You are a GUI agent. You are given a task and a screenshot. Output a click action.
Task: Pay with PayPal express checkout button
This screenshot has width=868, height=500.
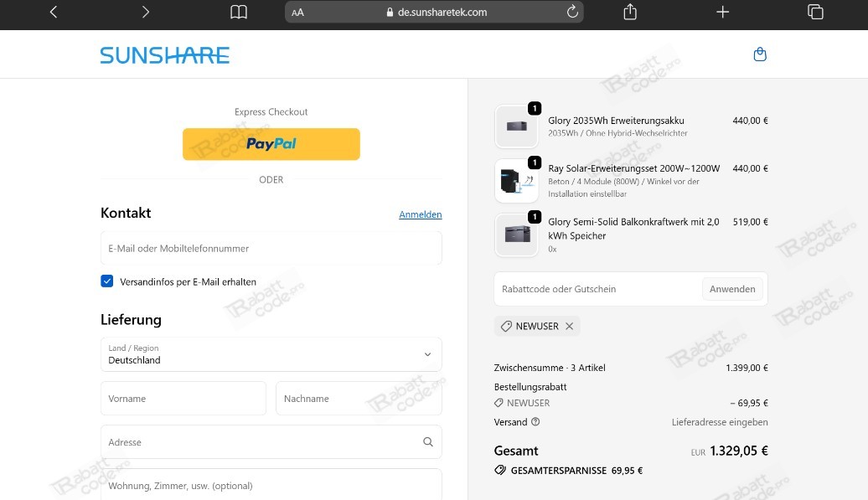pos(271,144)
